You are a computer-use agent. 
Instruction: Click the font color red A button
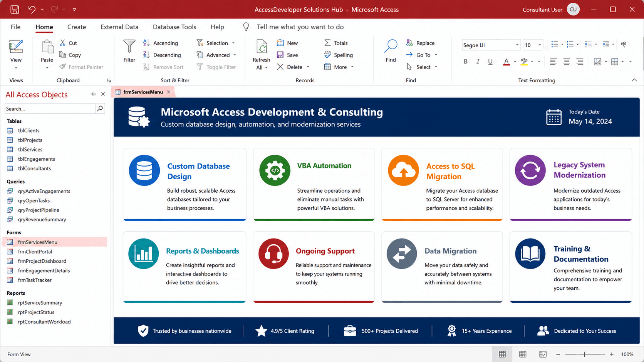tap(506, 62)
